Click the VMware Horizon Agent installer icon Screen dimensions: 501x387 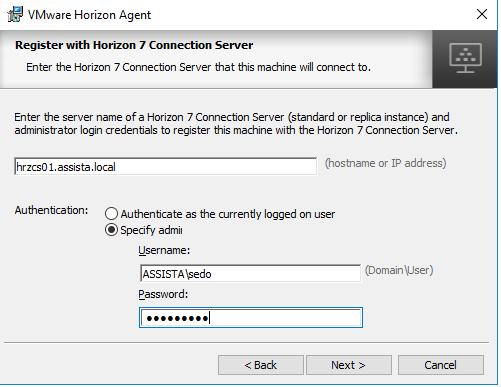coord(15,14)
